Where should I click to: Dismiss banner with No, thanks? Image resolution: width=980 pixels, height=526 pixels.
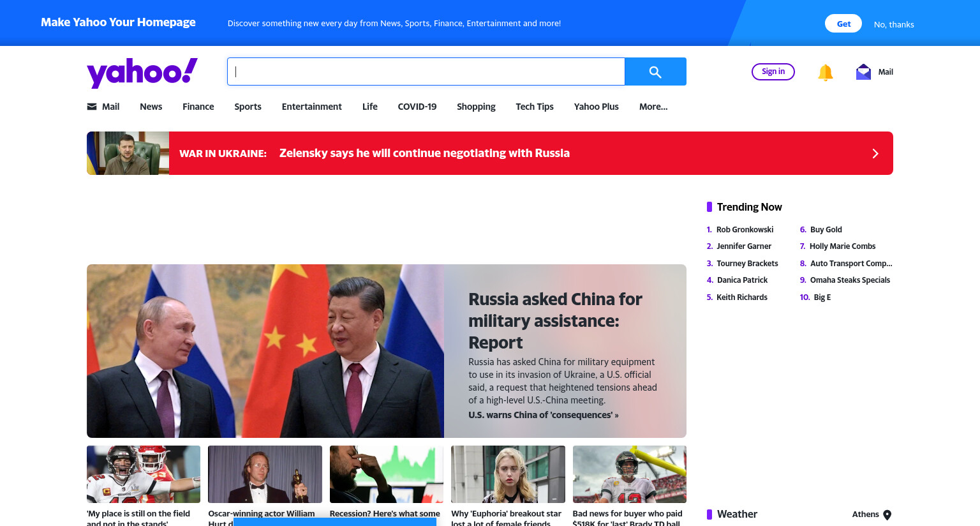point(894,24)
